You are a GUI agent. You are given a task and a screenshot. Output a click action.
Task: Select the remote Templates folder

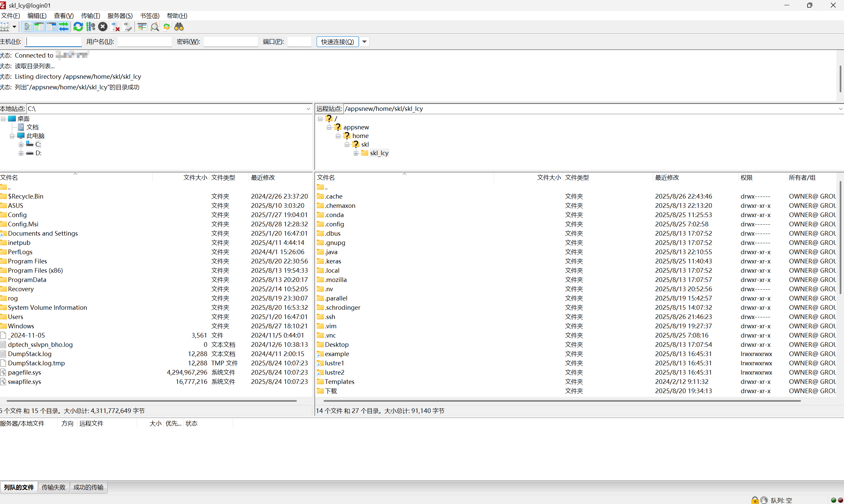coord(339,382)
